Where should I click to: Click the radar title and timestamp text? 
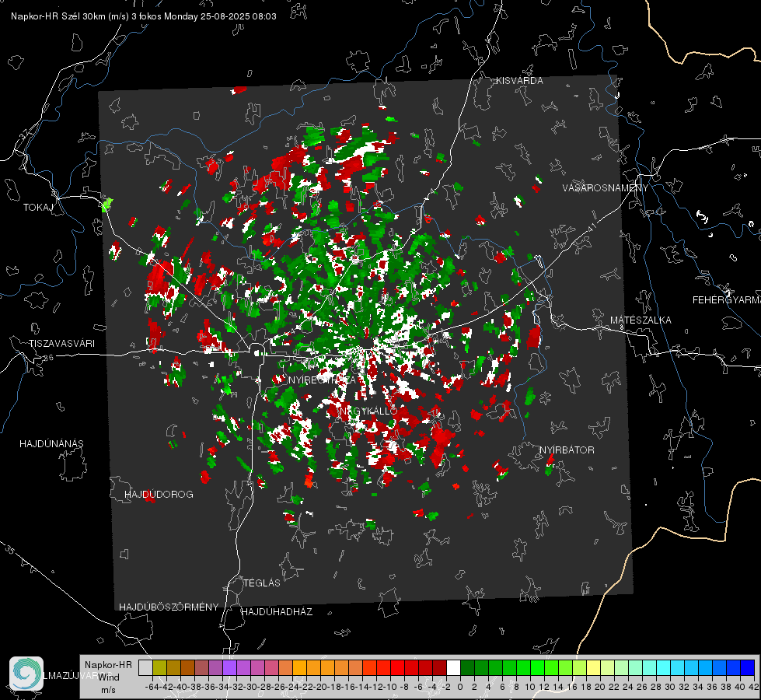pyautogui.click(x=144, y=16)
